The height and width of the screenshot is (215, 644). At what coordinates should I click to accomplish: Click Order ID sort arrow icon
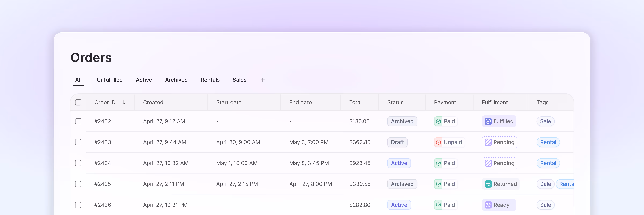(x=124, y=102)
